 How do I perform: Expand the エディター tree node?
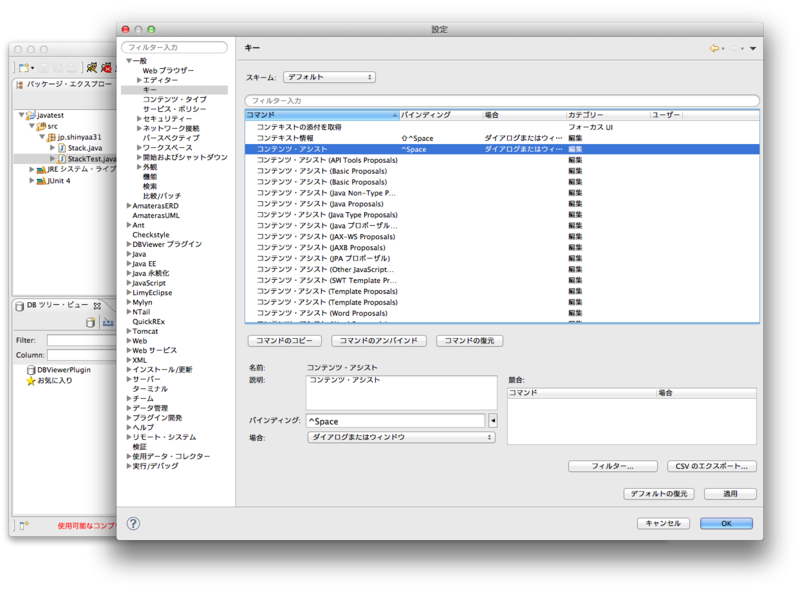pos(139,80)
